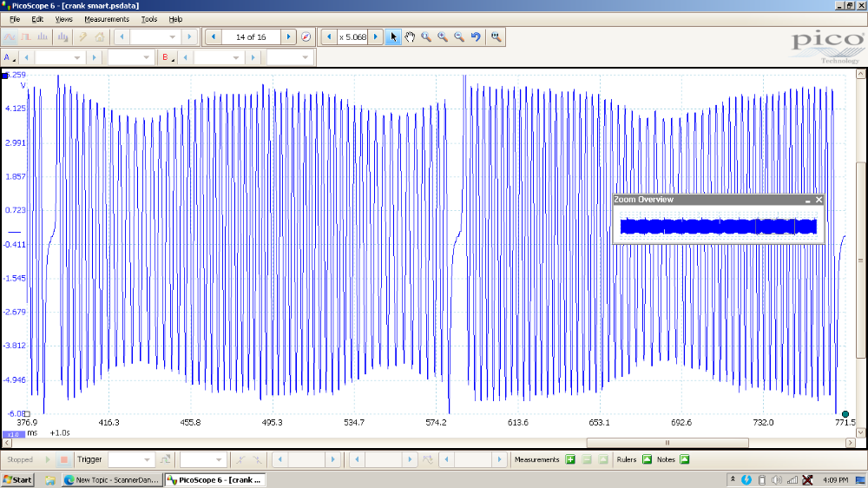Increase the horizontal zoom factor
Screen dimensions: 868x488
click(x=376, y=37)
